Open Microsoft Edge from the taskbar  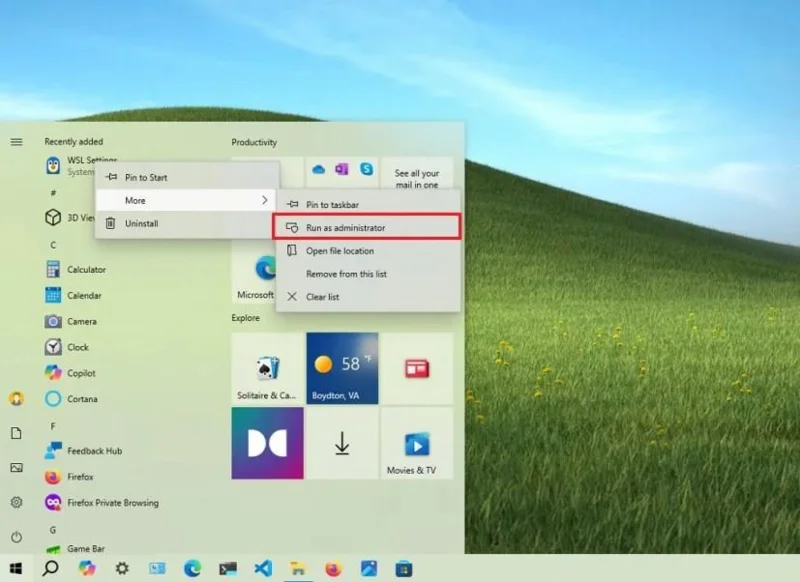192,568
